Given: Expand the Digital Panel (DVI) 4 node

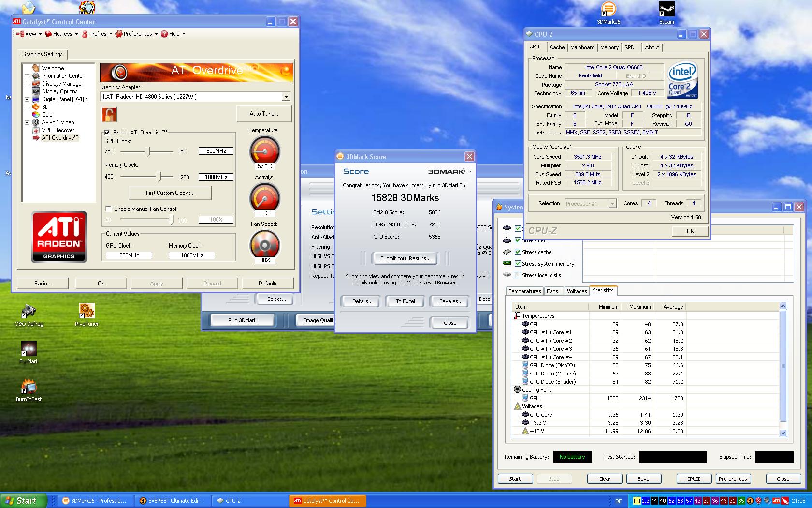Looking at the screenshot, I should 27,99.
